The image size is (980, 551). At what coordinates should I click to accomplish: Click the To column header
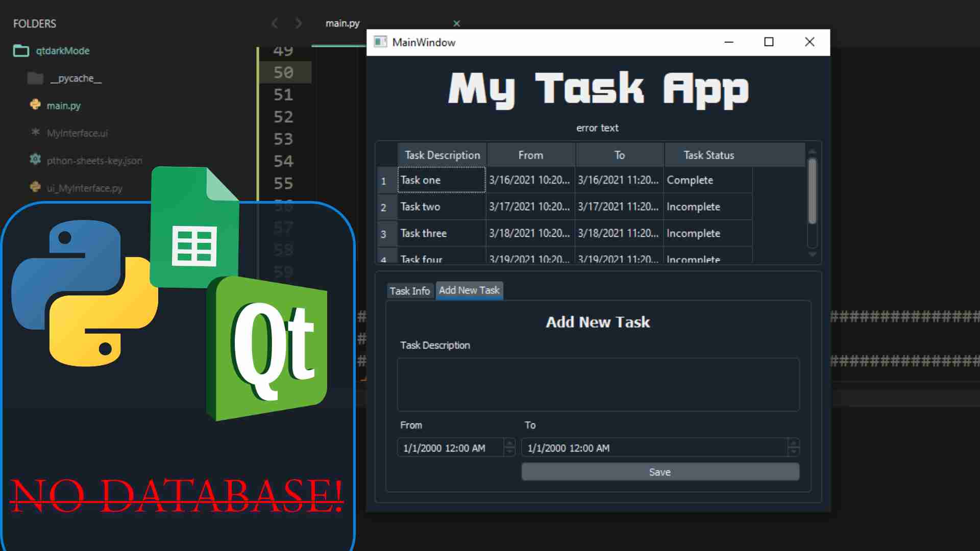click(620, 155)
